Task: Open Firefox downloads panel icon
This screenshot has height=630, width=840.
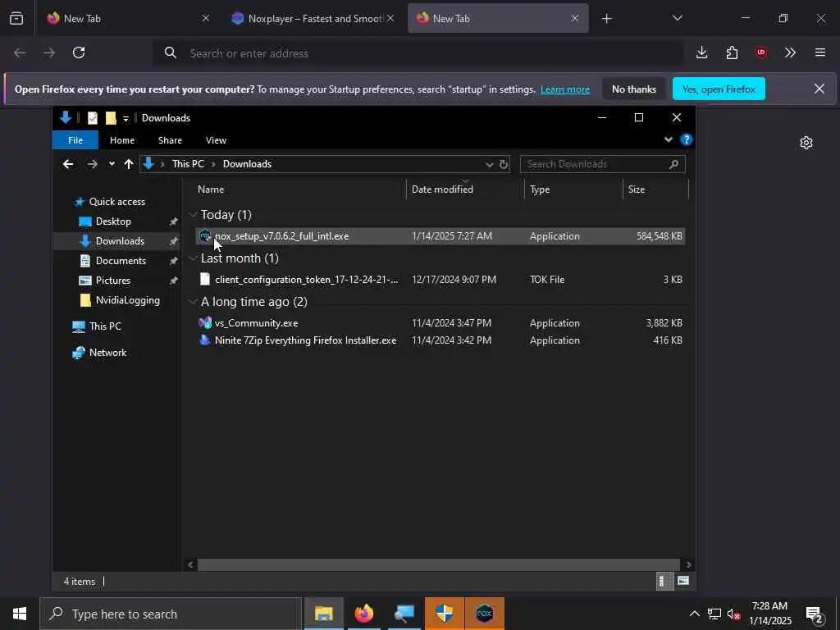Action: [702, 52]
